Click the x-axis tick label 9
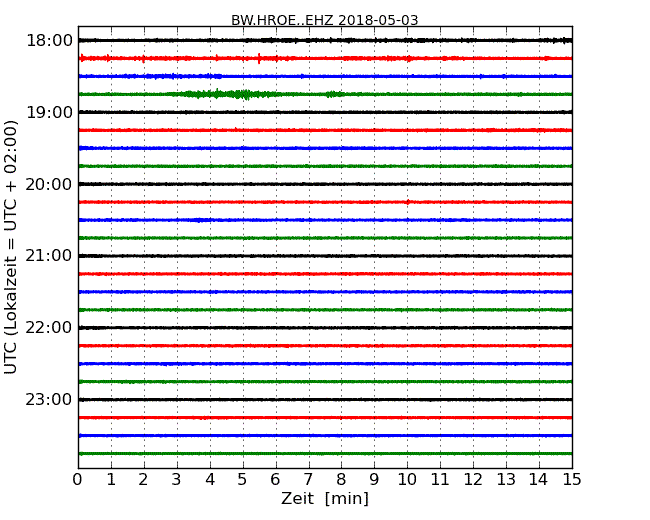Image resolution: width=650 pixels, height=520 pixels. [x=374, y=480]
